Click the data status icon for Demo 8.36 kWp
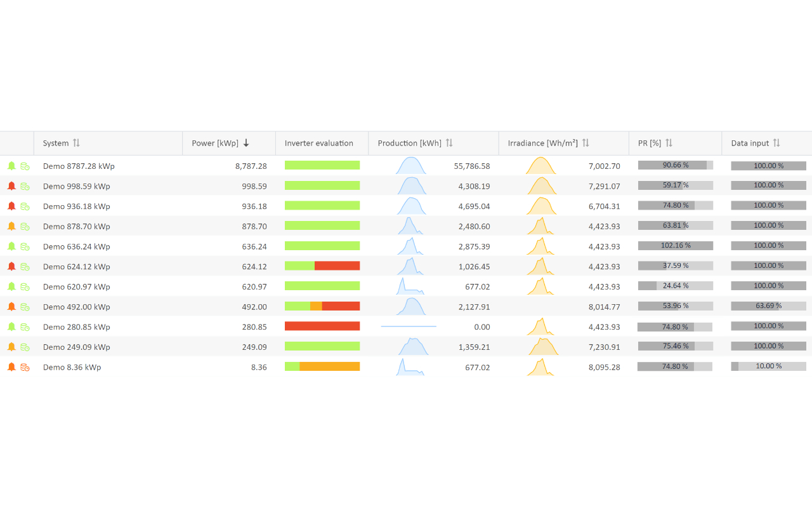812x508 pixels. coord(25,367)
